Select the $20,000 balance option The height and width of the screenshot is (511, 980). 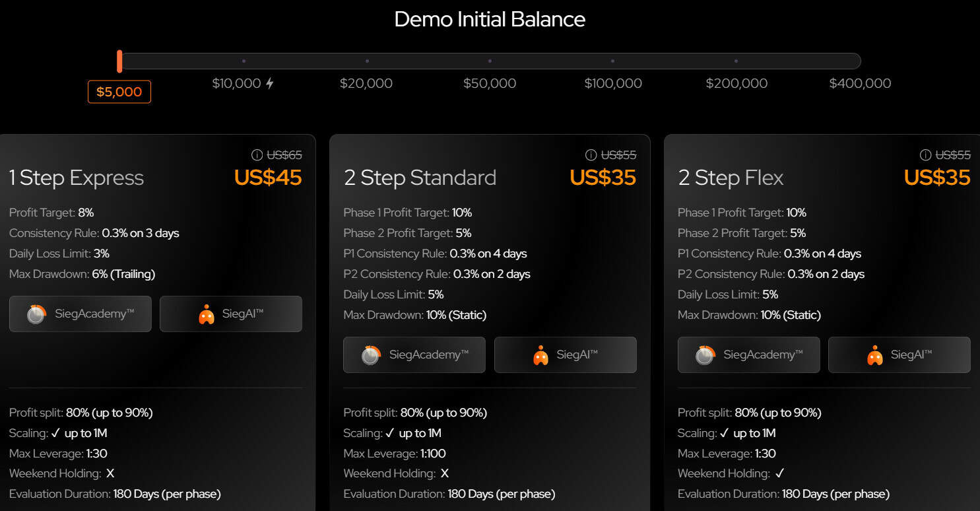[x=366, y=83]
